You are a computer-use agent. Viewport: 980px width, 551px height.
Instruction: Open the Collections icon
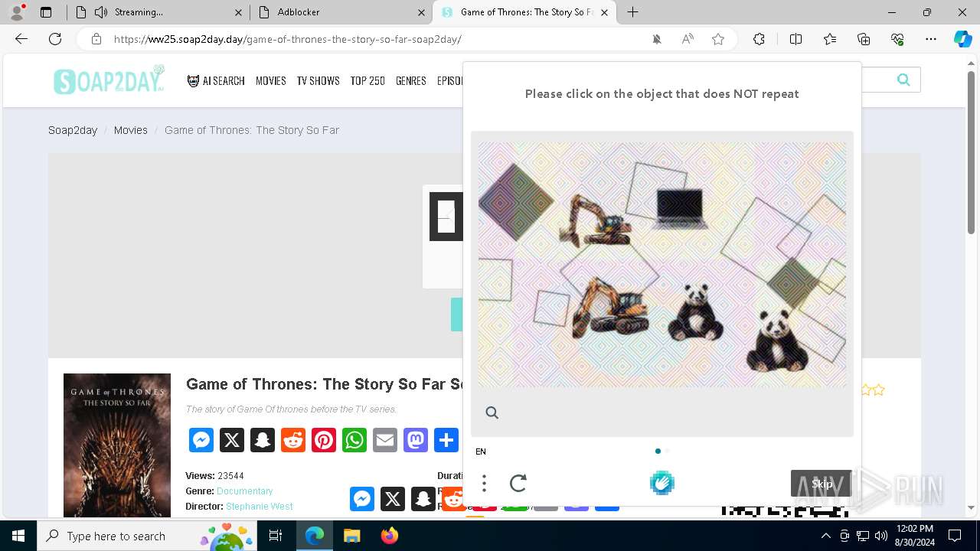click(x=864, y=39)
